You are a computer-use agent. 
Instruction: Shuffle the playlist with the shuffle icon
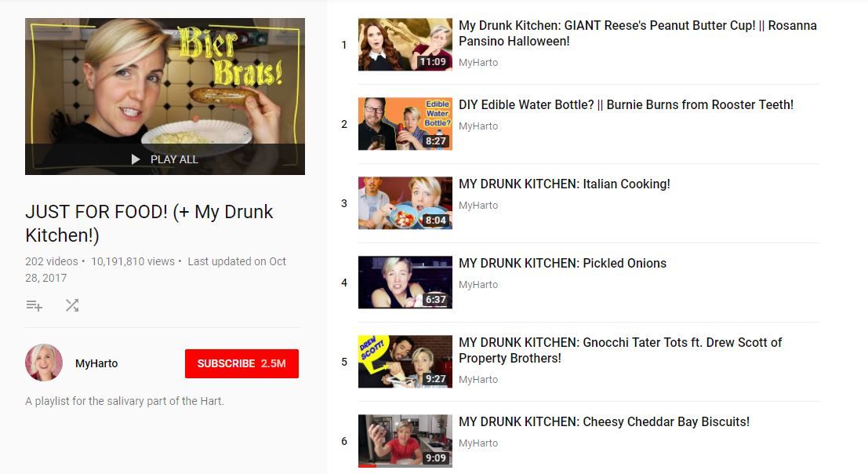tap(72, 305)
